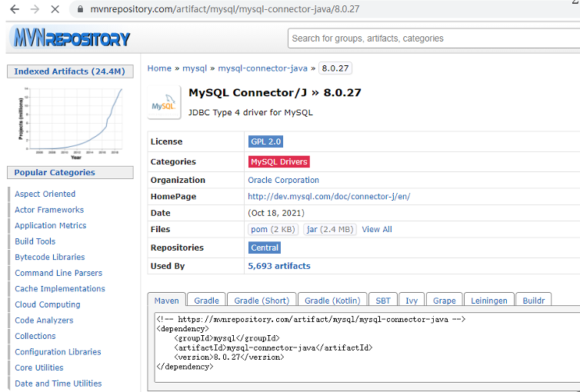Click inside the Maven dependency snippet box
The width and height of the screenshot is (580, 392).
(x=368, y=347)
